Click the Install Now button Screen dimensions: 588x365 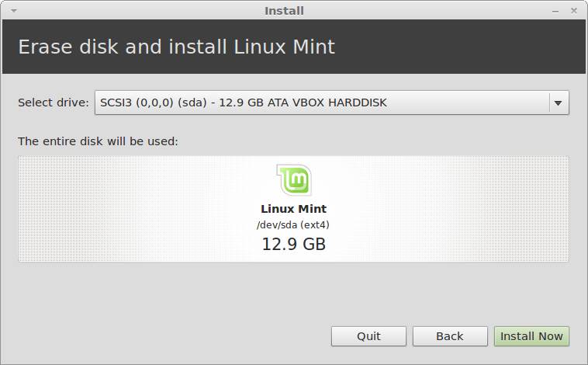click(531, 336)
